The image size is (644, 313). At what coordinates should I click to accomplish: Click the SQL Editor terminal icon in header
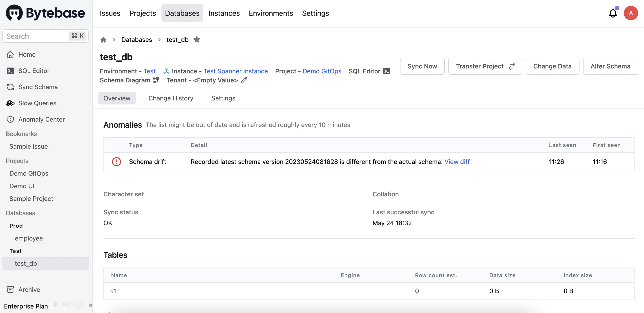387,71
